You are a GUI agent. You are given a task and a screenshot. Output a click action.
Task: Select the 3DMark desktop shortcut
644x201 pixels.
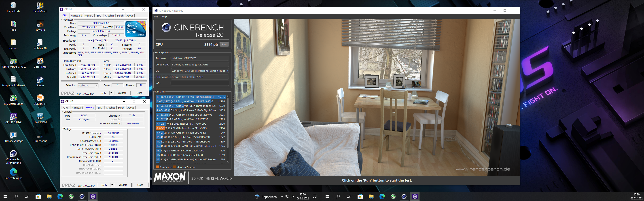40,26
